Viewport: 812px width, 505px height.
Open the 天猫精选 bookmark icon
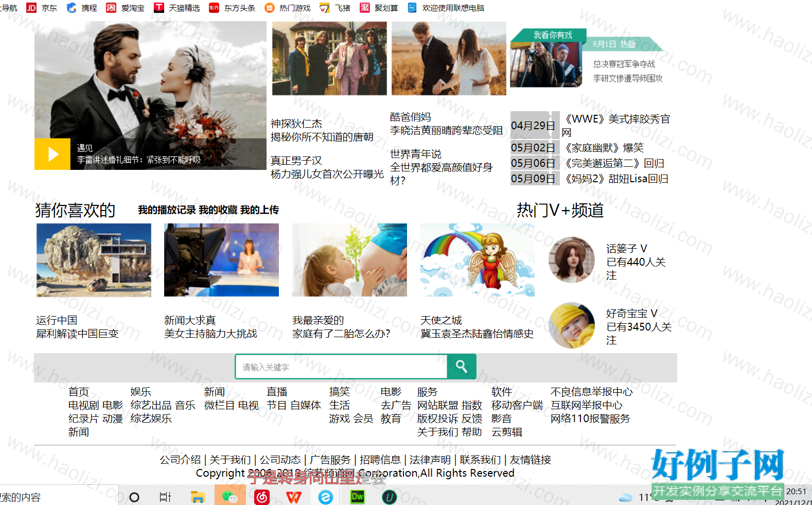(159, 8)
